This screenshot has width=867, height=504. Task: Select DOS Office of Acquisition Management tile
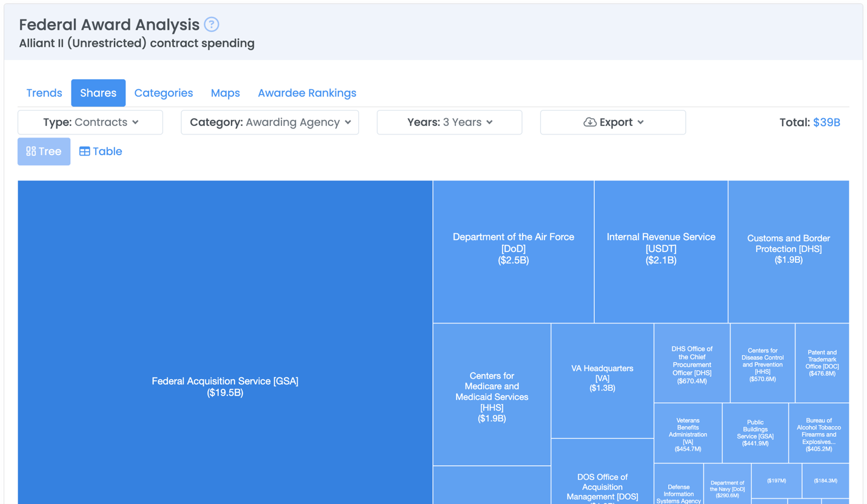(x=603, y=472)
